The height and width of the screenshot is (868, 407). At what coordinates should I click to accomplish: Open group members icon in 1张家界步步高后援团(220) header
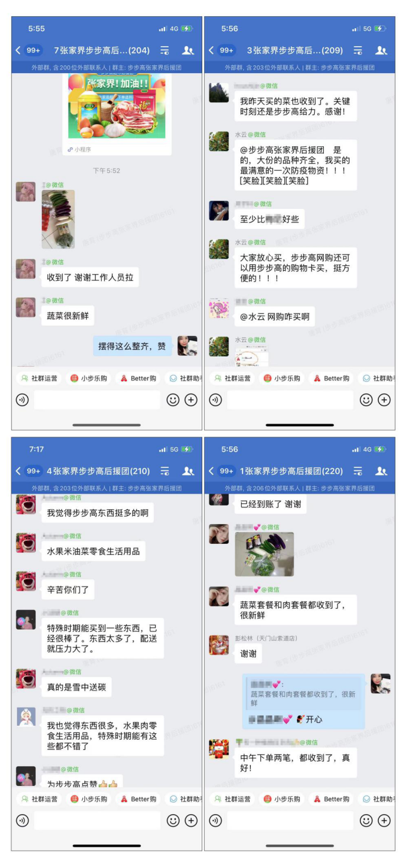point(381,471)
